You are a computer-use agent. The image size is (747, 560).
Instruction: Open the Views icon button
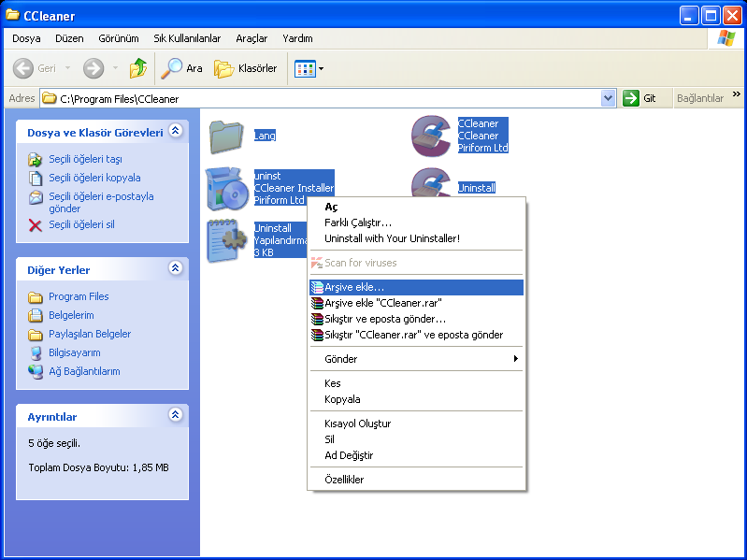(x=305, y=68)
